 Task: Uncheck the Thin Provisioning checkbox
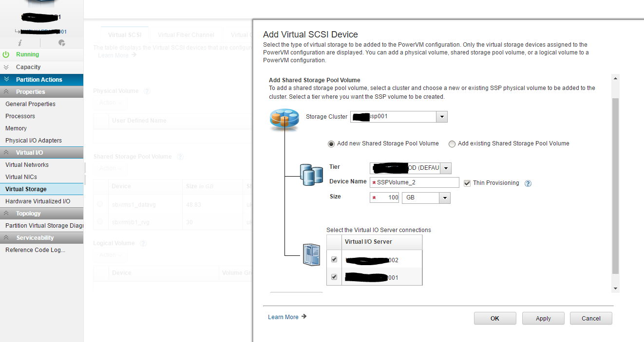[467, 183]
